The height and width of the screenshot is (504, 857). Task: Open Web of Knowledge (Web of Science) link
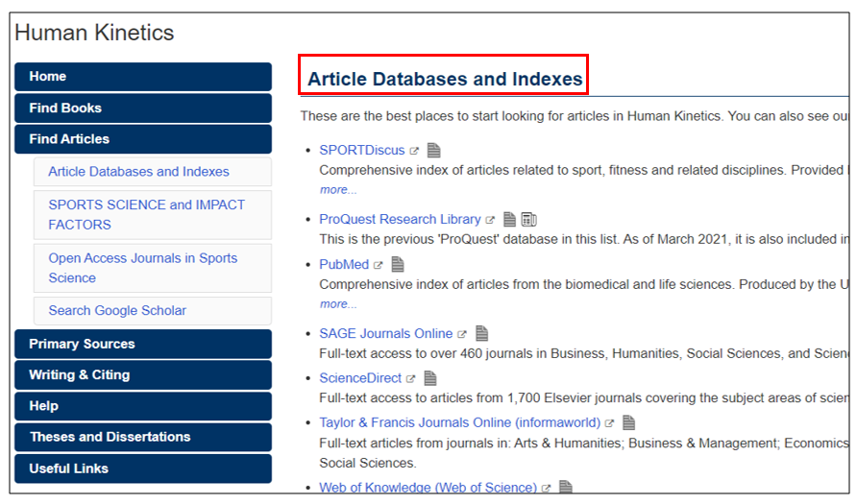(428, 487)
